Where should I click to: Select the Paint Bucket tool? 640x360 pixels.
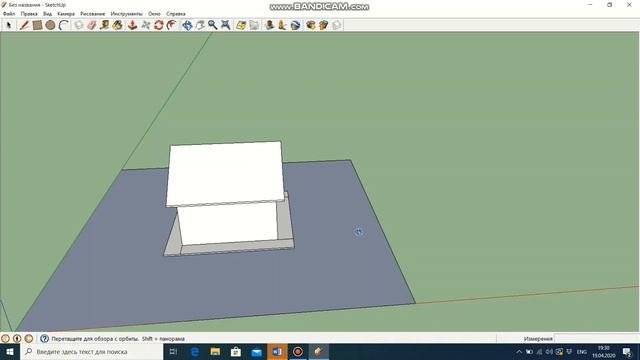click(x=118, y=25)
